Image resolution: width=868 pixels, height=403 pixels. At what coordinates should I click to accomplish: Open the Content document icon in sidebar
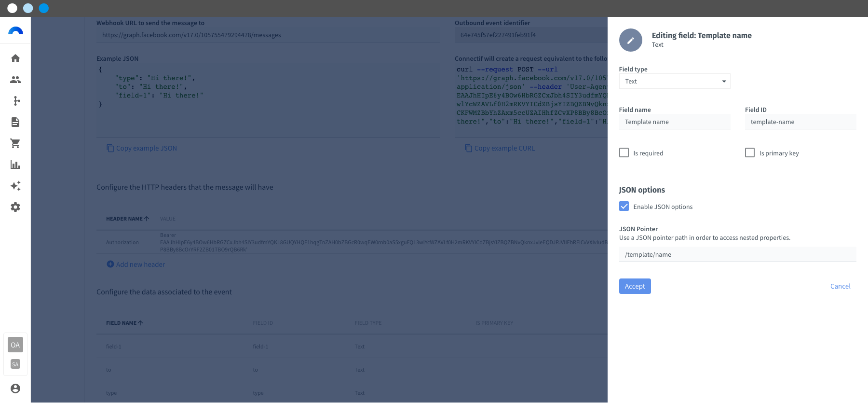click(15, 122)
